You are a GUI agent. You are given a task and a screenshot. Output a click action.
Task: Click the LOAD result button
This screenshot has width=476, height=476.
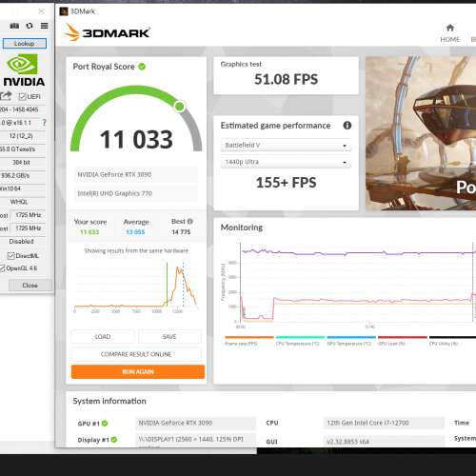point(103,337)
